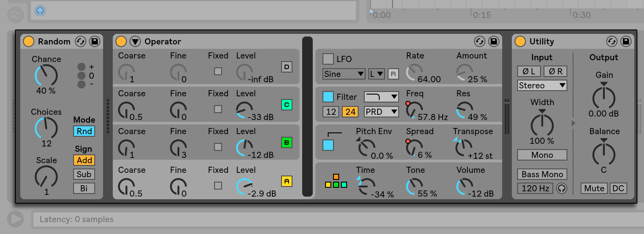Image resolution: width=644 pixels, height=234 pixels.
Task: Toggle LFO retrigger R button
Action: pyautogui.click(x=393, y=74)
